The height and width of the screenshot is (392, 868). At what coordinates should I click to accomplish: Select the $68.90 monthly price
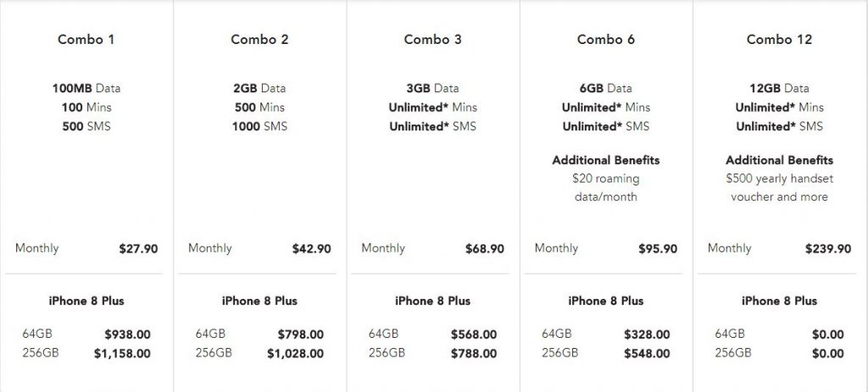pos(485,249)
